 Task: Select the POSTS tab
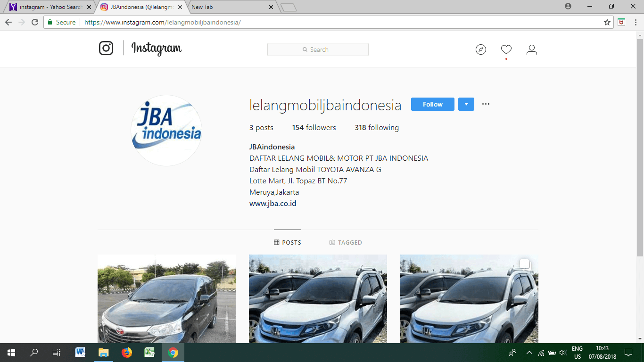coord(288,242)
